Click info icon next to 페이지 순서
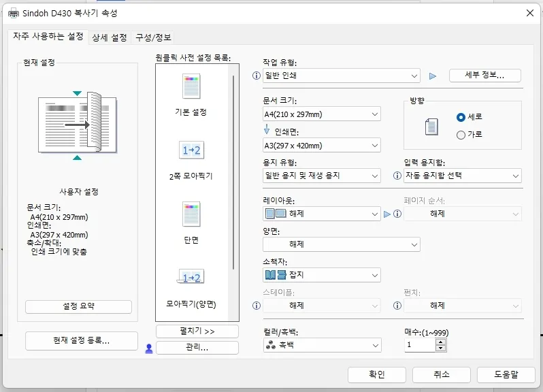Screen dimensions: 543x392 [x=397, y=214]
